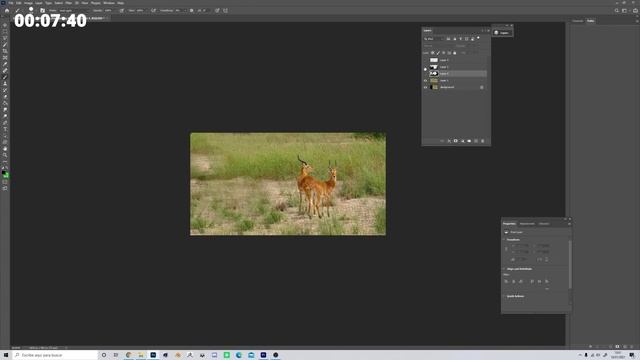Select the Move tool in left toolbar
640x360 pixels.
pyautogui.click(x=5, y=25)
